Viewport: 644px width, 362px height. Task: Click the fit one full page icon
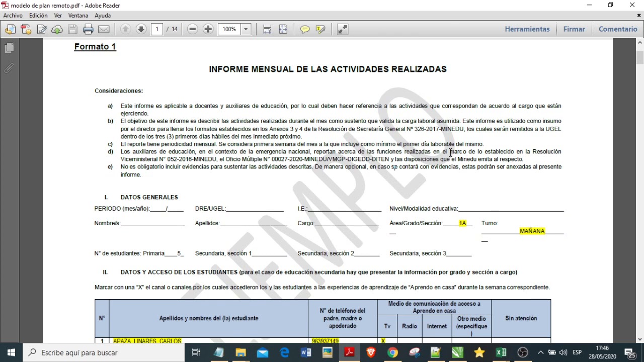tap(283, 29)
